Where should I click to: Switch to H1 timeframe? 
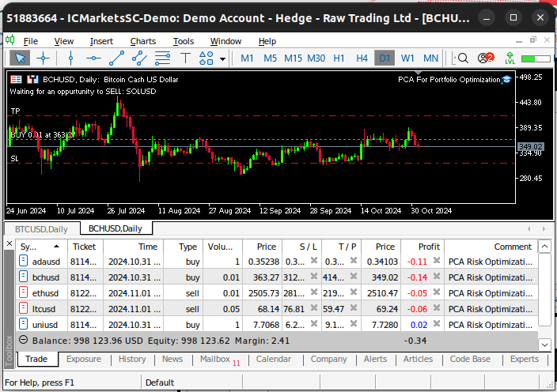(339, 58)
